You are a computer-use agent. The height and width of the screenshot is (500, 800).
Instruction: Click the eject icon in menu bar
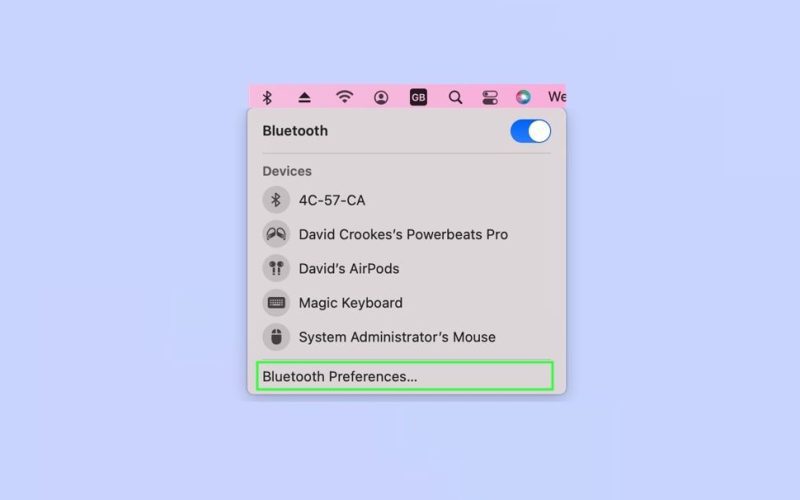(305, 97)
